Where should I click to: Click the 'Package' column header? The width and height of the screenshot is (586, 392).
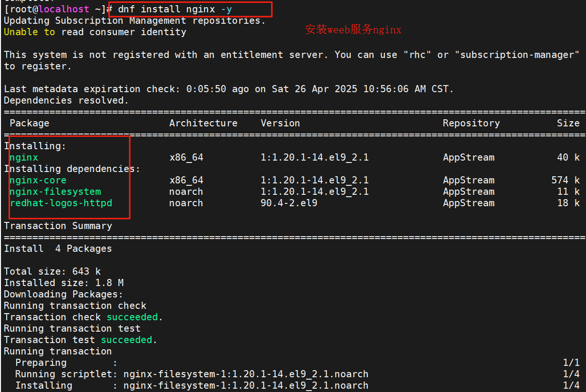pos(29,123)
